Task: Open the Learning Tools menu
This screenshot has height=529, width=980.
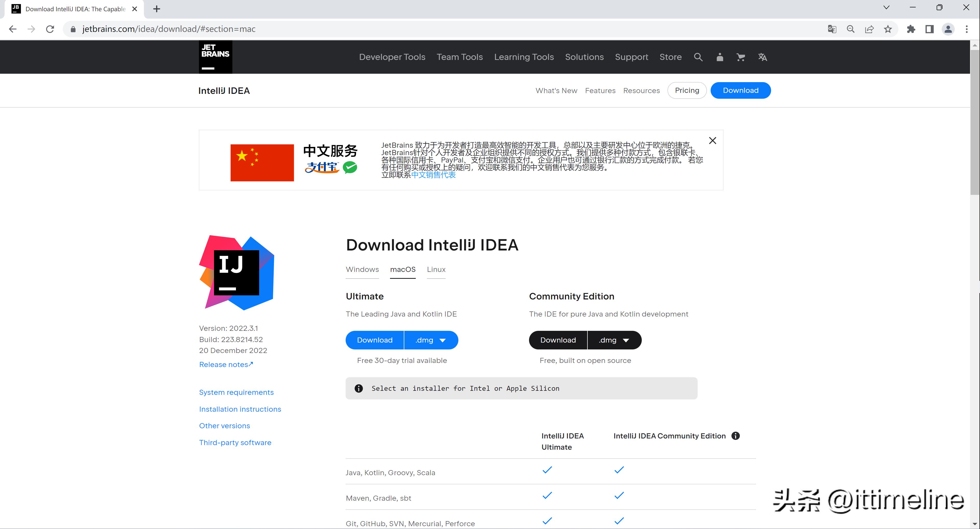Action: tap(524, 57)
